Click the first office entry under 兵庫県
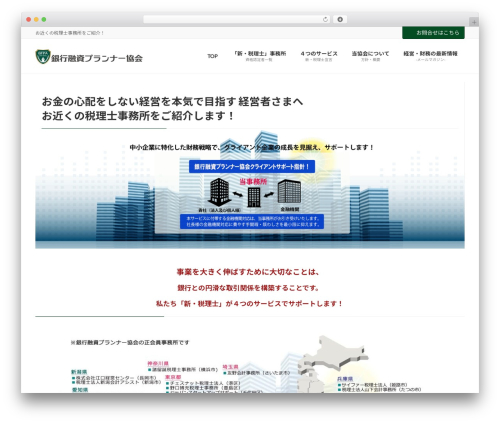The width and height of the screenshot is (500, 423). (373, 385)
